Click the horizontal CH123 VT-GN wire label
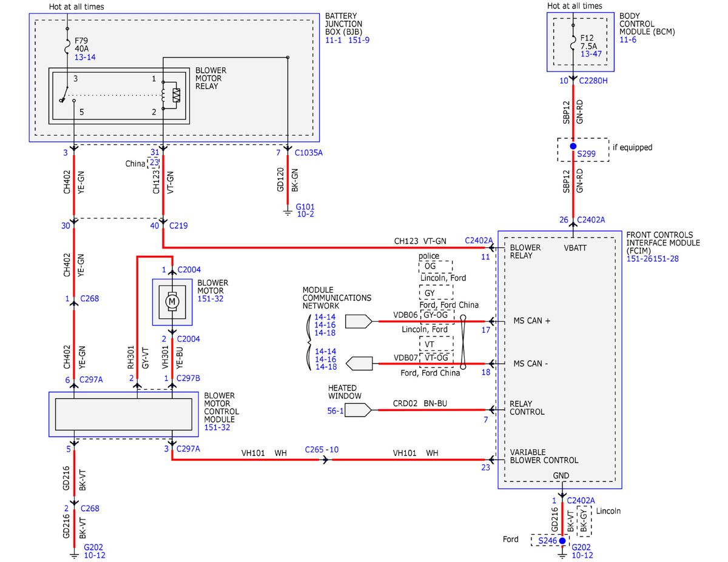Viewport: 728px width, 562px height. click(420, 241)
